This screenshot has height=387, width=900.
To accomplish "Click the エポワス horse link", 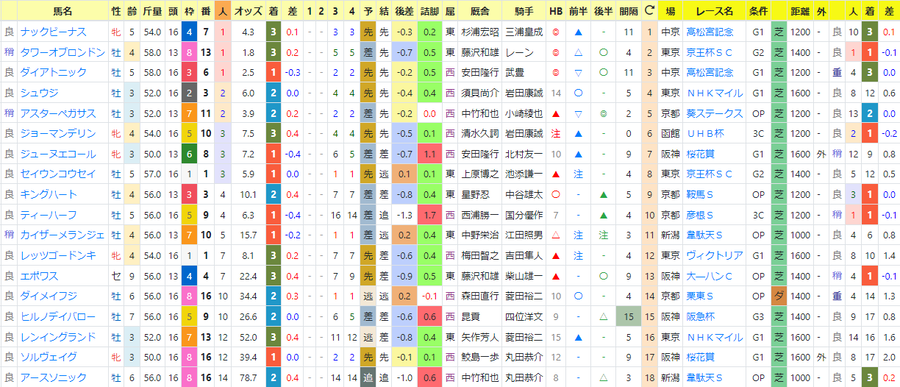I will tap(40, 276).
